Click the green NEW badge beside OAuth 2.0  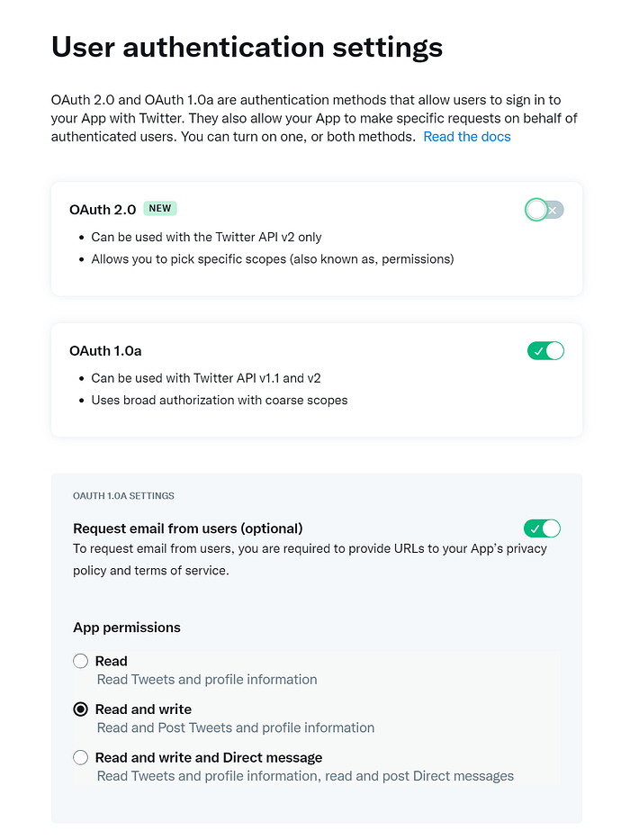(x=160, y=208)
